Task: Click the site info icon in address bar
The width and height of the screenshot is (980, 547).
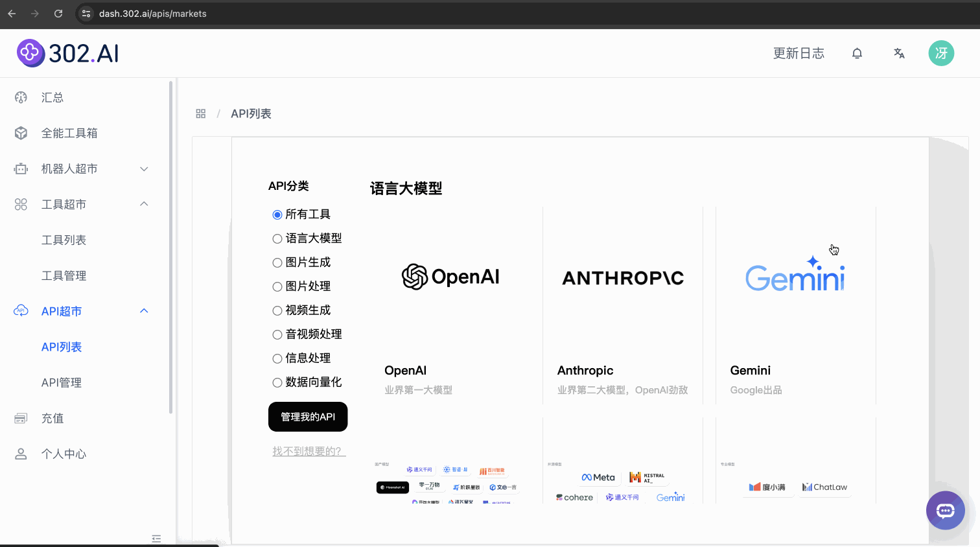Action: tap(86, 14)
